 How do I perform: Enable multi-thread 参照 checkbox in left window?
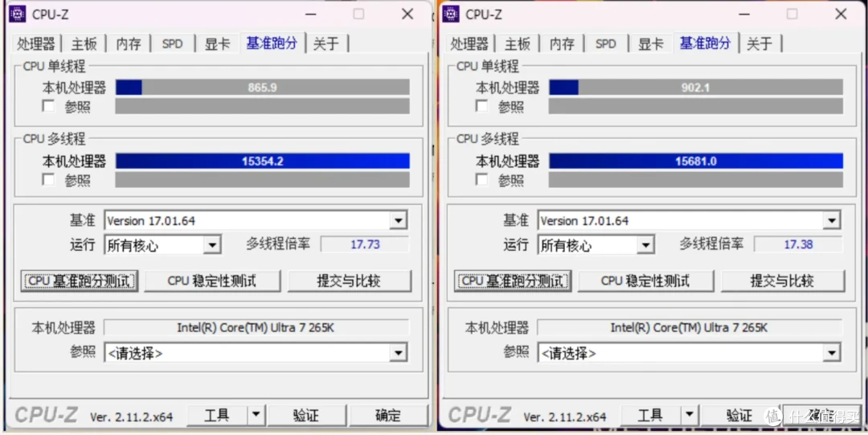tap(49, 179)
